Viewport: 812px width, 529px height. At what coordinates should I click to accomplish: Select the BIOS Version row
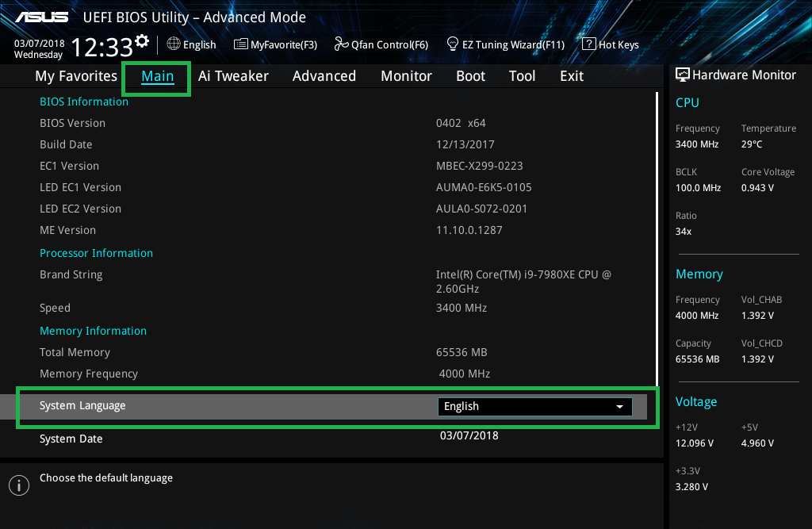(x=72, y=123)
